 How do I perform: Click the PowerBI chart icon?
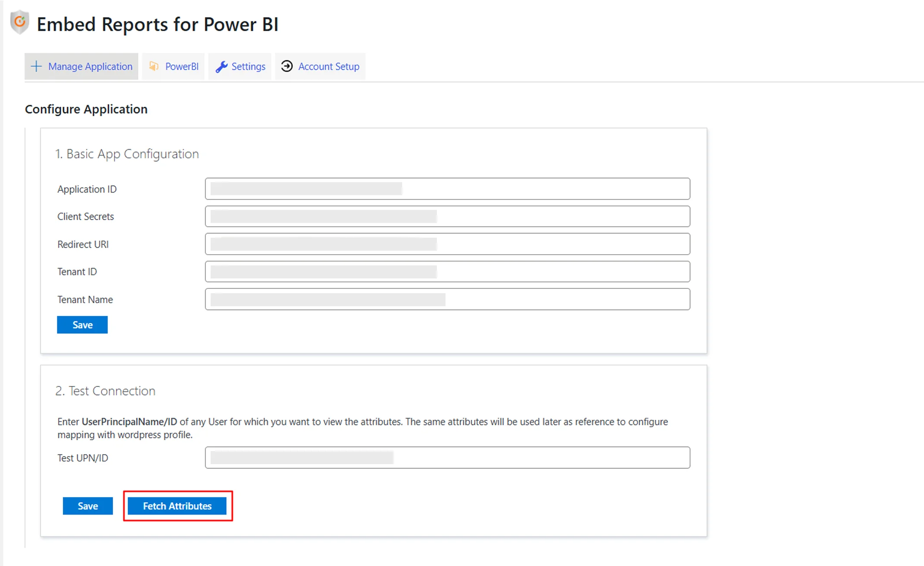pyautogui.click(x=154, y=66)
